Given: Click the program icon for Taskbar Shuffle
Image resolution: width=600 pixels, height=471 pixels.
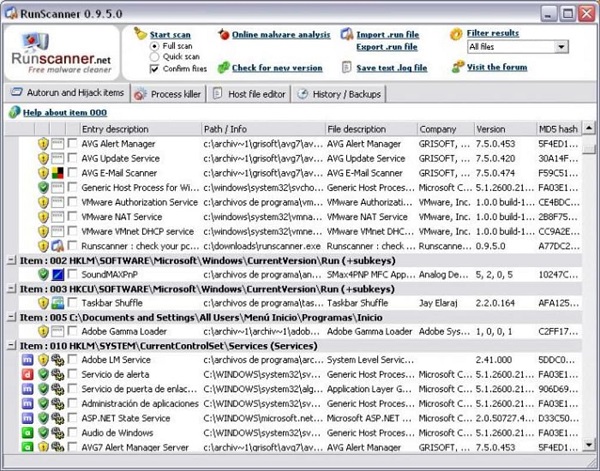Looking at the screenshot, I should (x=58, y=303).
